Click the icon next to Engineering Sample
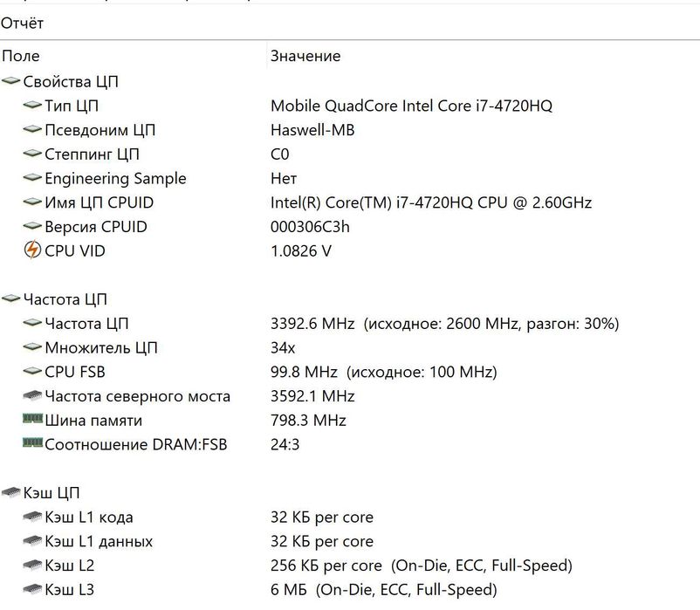Screen dimensions: 700x610 pos(32,179)
